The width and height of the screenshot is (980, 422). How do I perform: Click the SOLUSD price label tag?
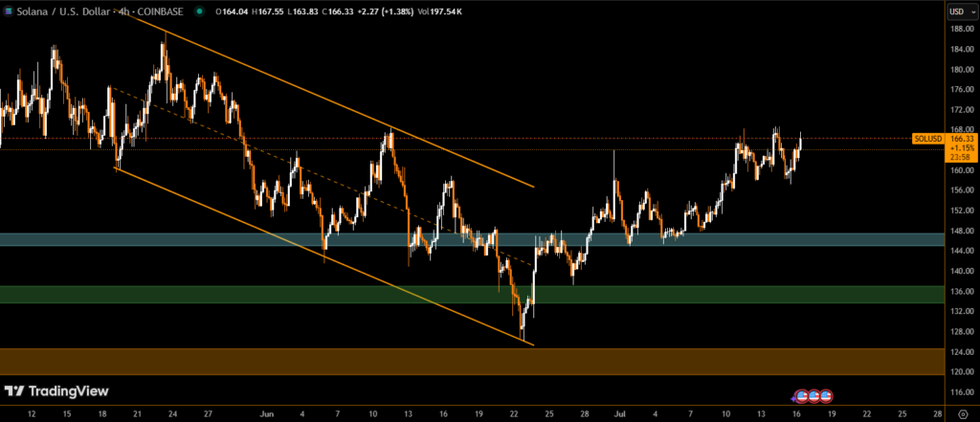(928, 139)
